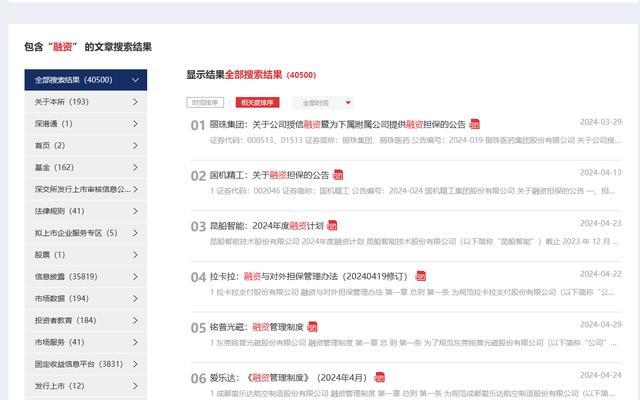640x400 pixels.
Task: Click the 显示结果全部搜索结果 (40500) heading
Action: 251,75
